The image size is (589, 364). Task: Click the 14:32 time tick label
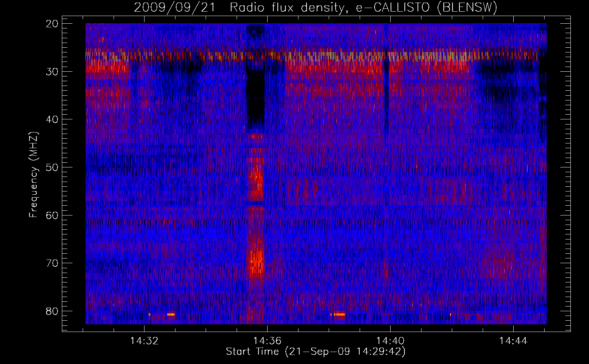click(145, 341)
